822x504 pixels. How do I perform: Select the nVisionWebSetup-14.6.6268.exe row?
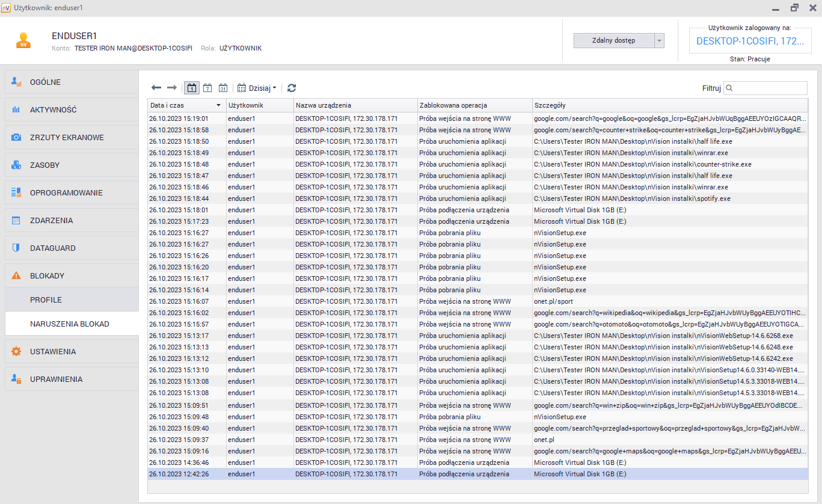pos(477,336)
